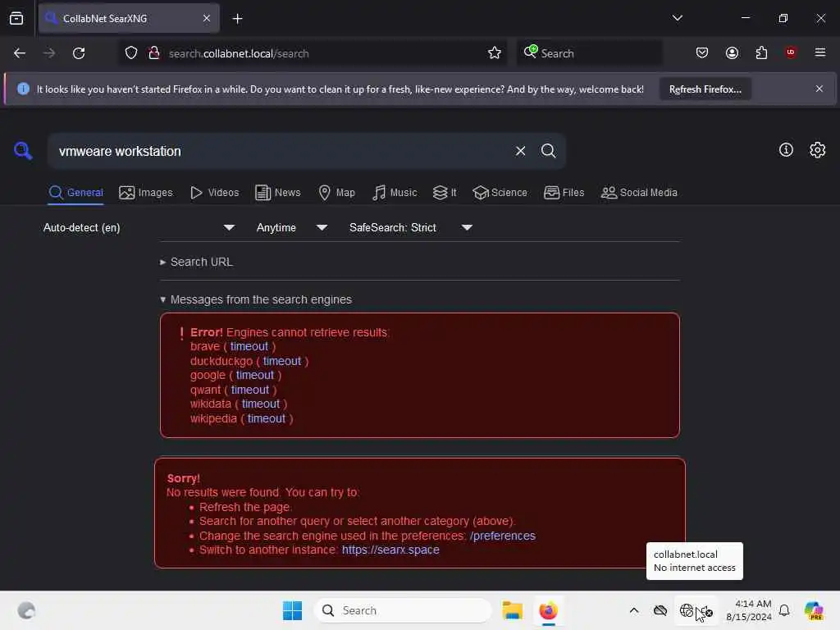
Task: Click the address bar URL
Action: pos(239,53)
